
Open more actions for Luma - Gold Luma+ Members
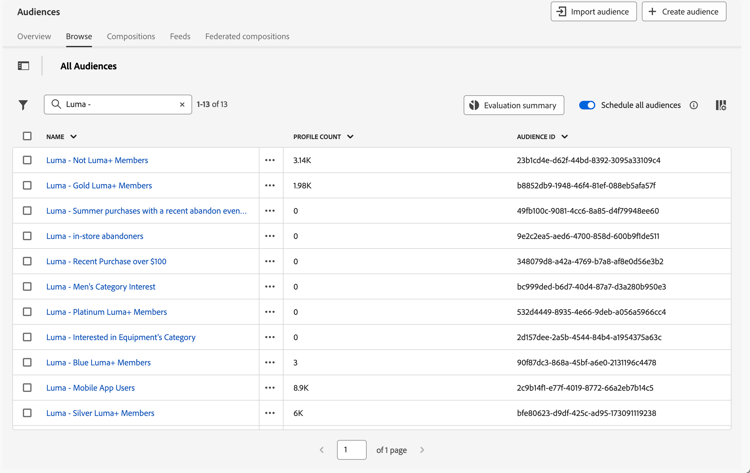click(270, 186)
